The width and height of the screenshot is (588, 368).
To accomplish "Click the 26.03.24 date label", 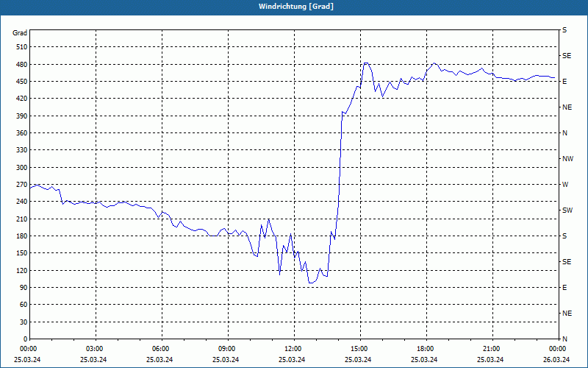I will [x=556, y=360].
